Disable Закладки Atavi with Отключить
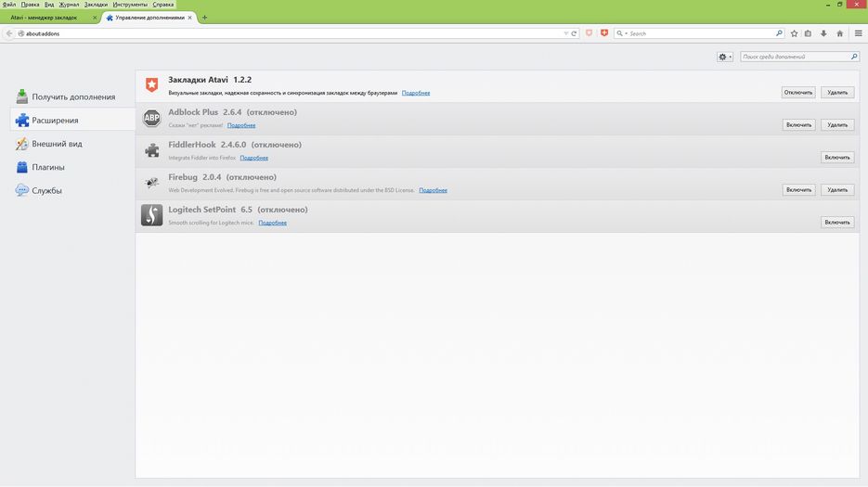 point(798,93)
